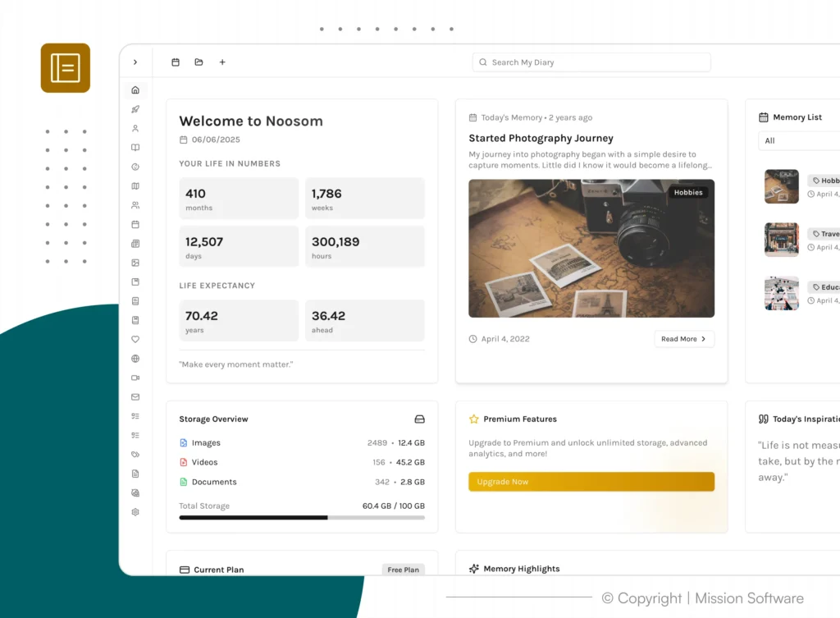The height and width of the screenshot is (618, 840).
Task: Open the settings gear in the sidebar
Action: tap(135, 512)
